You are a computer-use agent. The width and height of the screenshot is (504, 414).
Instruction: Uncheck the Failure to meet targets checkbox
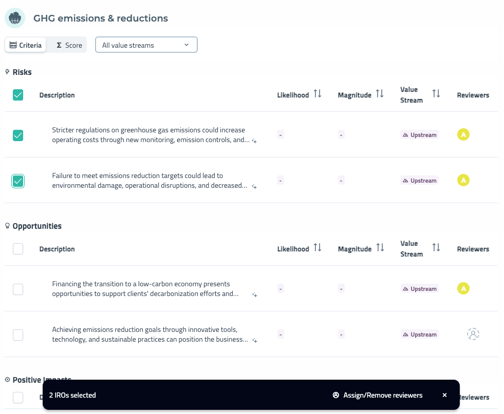click(18, 181)
